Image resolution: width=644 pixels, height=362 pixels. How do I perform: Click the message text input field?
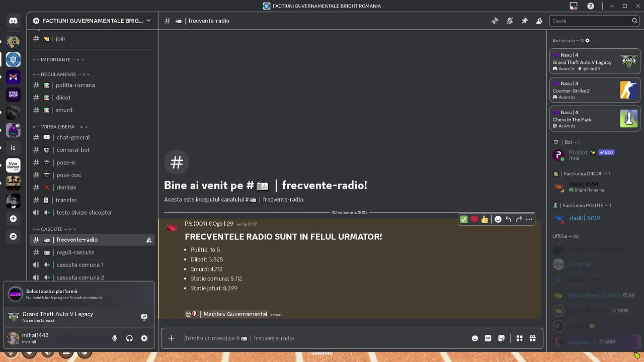pyautogui.click(x=325, y=338)
